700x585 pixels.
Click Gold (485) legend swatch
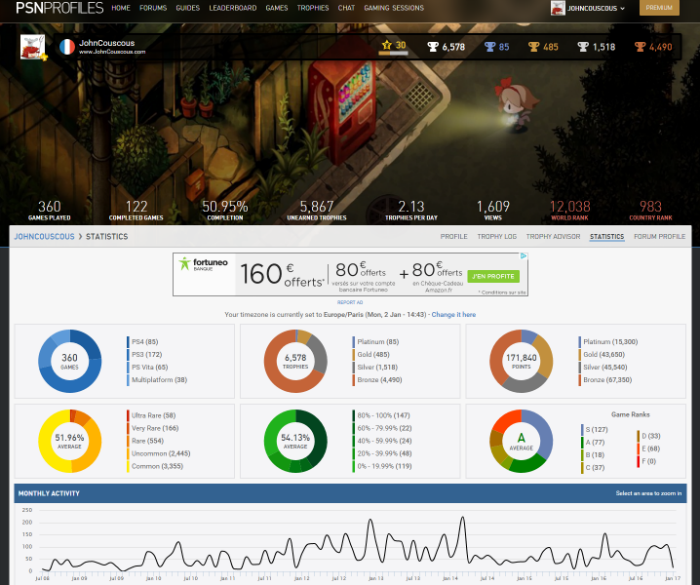click(354, 355)
